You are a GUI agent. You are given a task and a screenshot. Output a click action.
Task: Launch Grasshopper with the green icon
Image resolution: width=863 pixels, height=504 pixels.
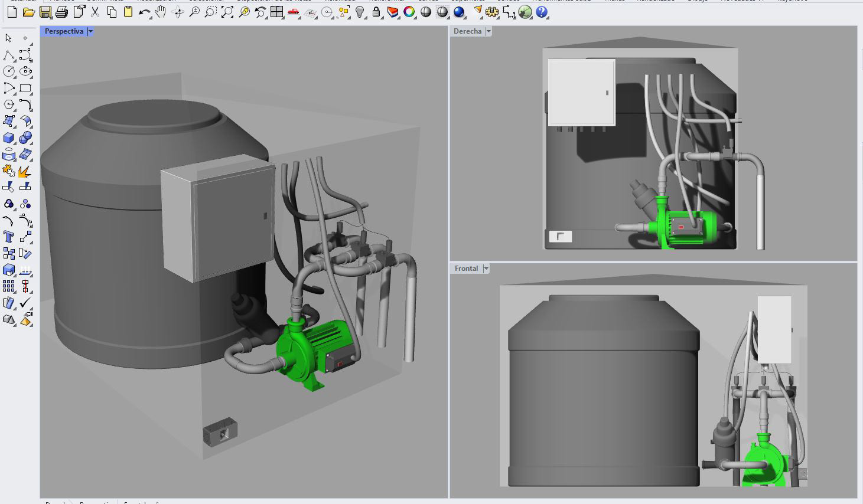(x=525, y=12)
